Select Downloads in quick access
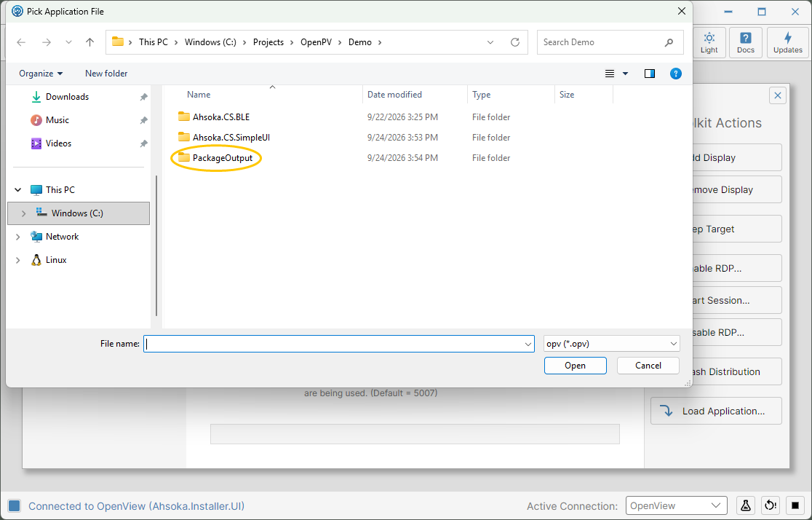 (x=67, y=97)
